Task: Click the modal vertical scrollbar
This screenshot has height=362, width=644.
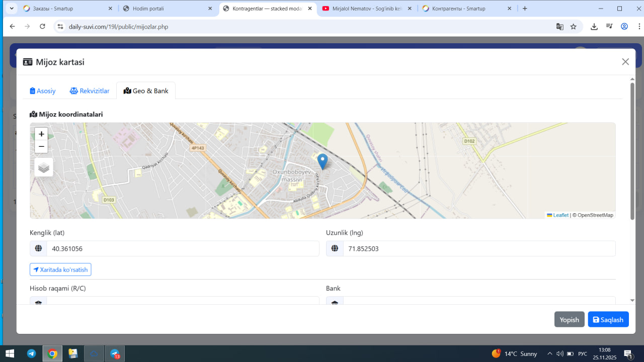Action: click(x=632, y=151)
